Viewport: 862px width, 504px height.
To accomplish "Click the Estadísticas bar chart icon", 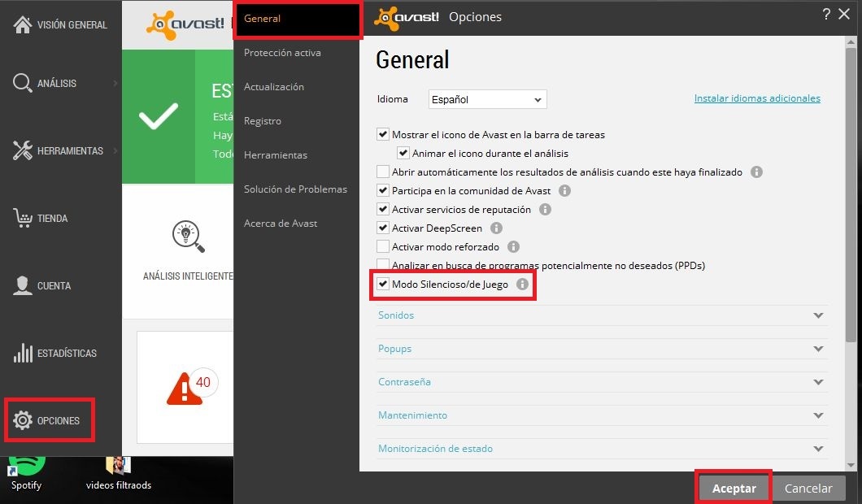I will (23, 353).
